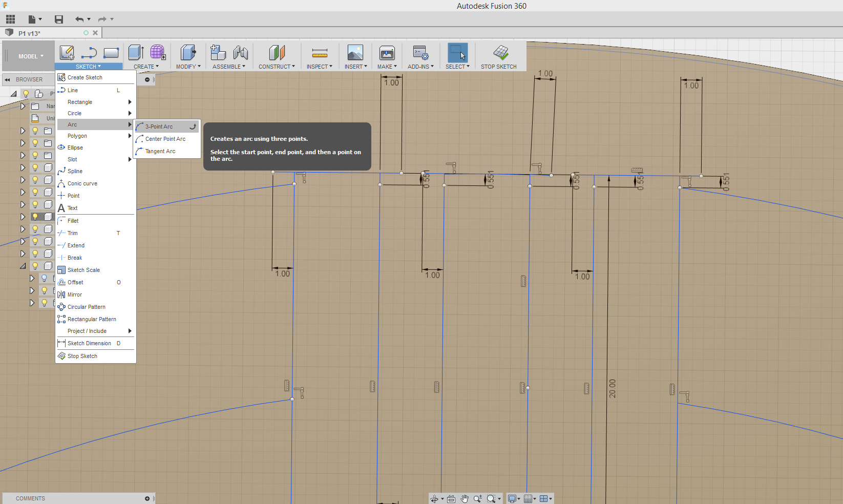Expand the Named Views browser row

pyautogui.click(x=23, y=106)
